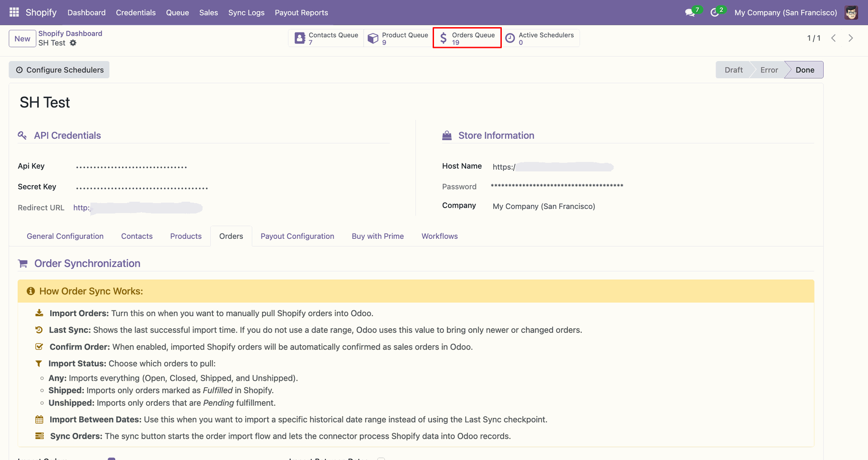Open the user avatar menu

pos(851,13)
